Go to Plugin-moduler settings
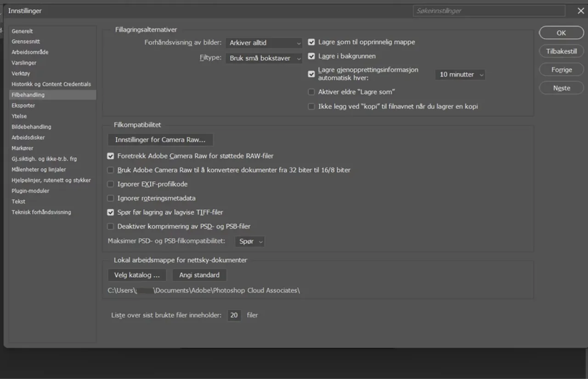 coord(30,191)
